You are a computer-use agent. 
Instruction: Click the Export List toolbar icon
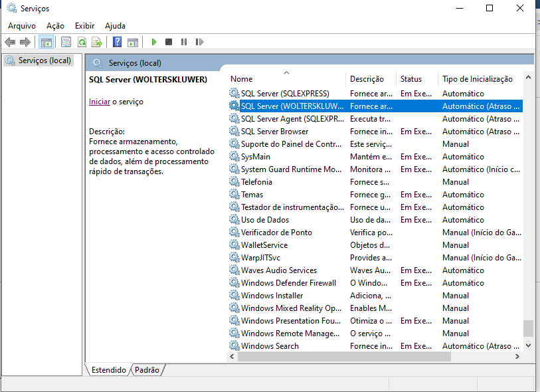pyautogui.click(x=97, y=42)
